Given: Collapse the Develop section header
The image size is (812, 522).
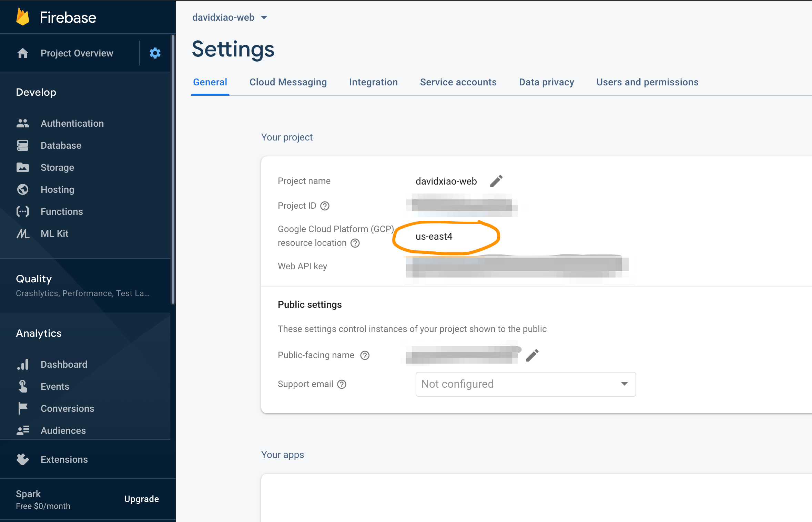Looking at the screenshot, I should 36,92.
